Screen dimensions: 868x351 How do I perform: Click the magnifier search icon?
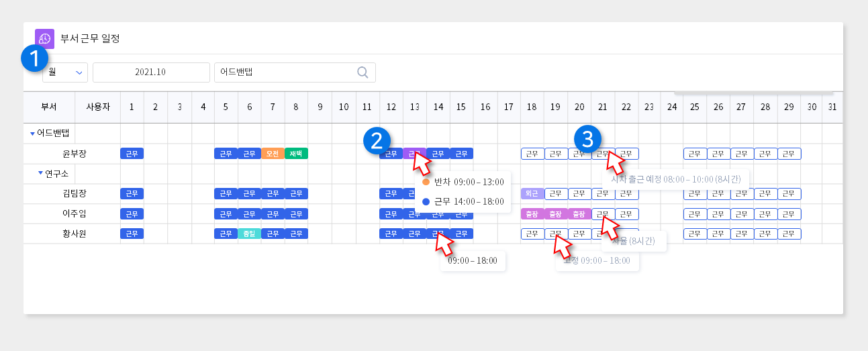pos(363,72)
